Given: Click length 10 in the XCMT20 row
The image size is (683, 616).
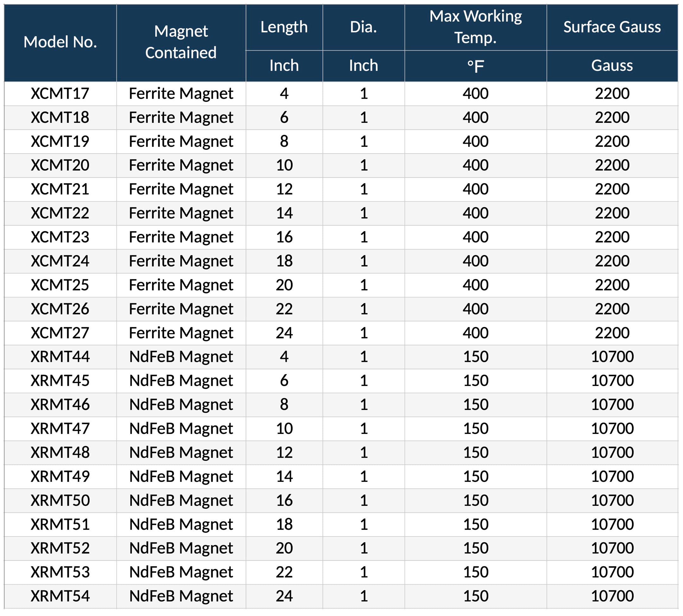Looking at the screenshot, I should point(284,166).
